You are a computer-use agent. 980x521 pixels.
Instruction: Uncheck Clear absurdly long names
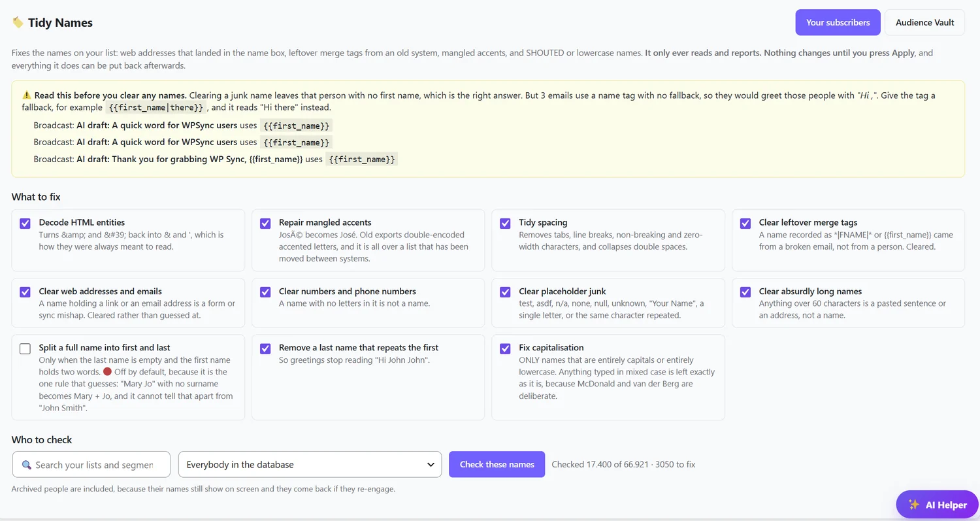click(745, 292)
